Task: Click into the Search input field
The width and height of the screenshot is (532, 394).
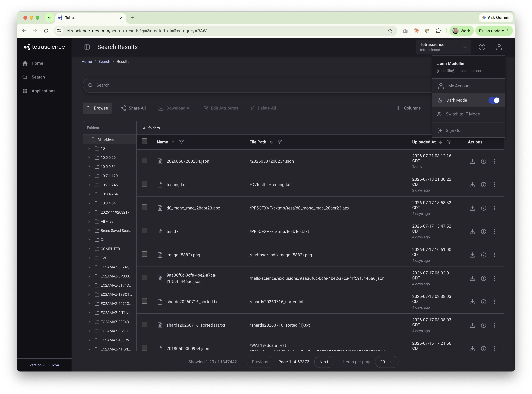Action: (258, 85)
